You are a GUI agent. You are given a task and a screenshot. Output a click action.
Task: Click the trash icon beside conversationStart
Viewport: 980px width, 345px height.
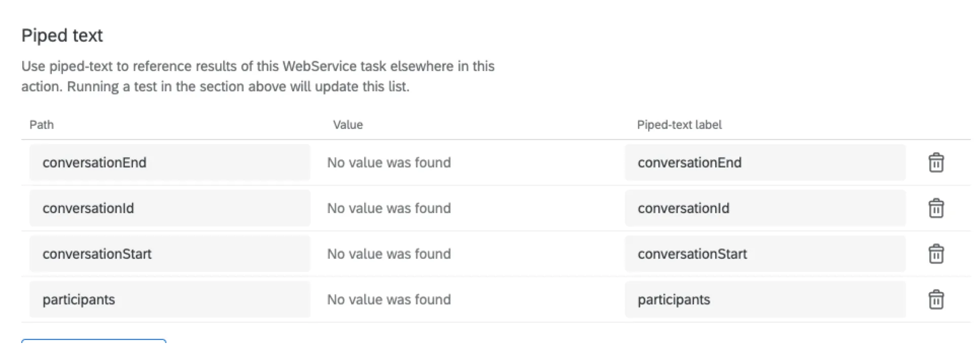click(935, 254)
